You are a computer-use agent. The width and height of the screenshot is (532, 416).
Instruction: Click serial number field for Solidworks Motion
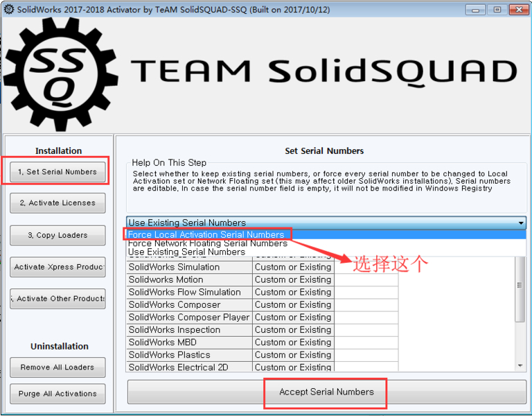(366, 280)
